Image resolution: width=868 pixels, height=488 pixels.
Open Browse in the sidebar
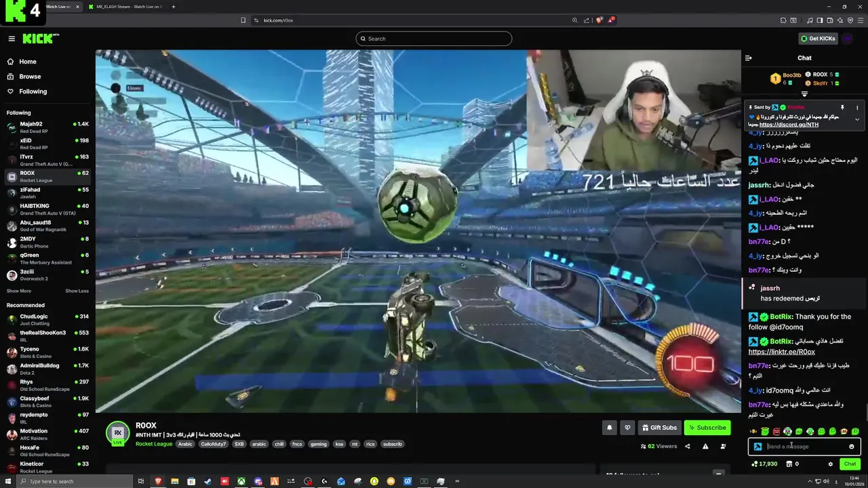[x=30, y=77]
